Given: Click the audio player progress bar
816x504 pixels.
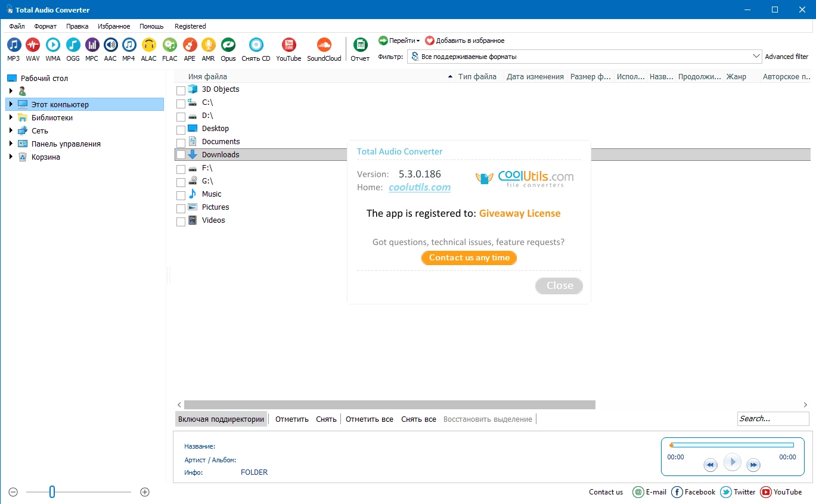Looking at the screenshot, I should pyautogui.click(x=732, y=445).
